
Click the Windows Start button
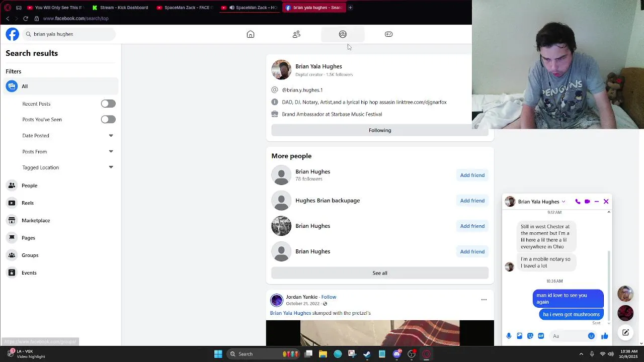click(x=218, y=354)
